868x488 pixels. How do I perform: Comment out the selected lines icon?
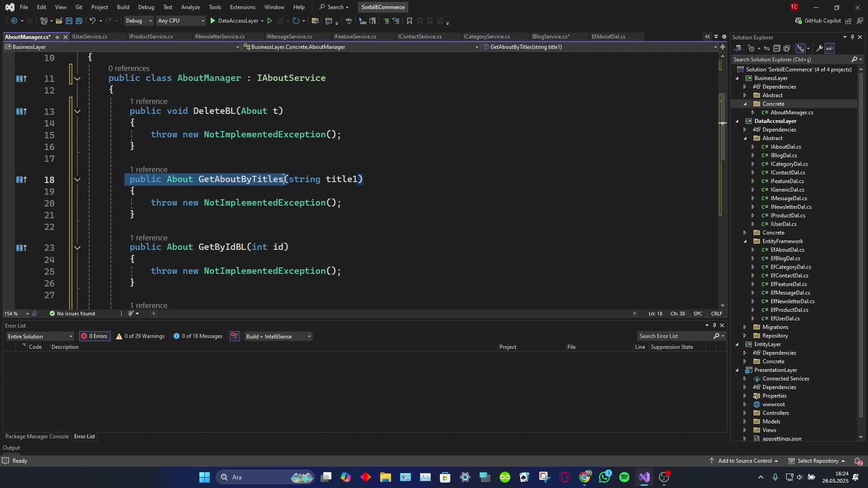(x=386, y=21)
